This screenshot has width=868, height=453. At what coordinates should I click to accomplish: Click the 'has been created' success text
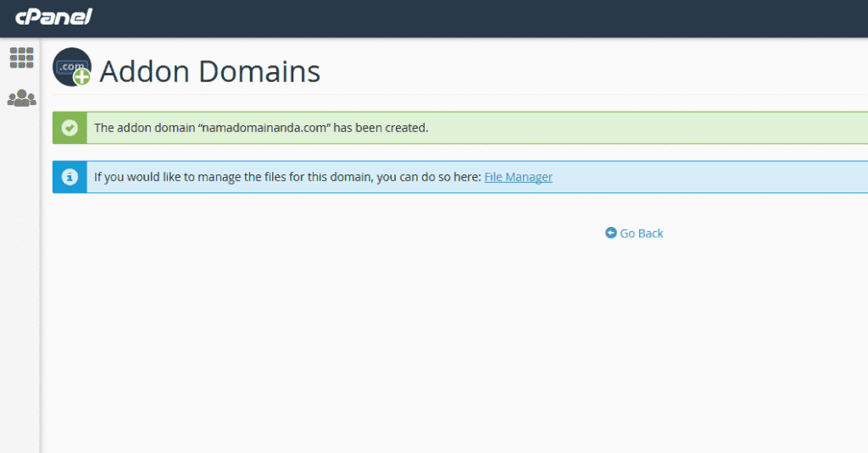381,128
